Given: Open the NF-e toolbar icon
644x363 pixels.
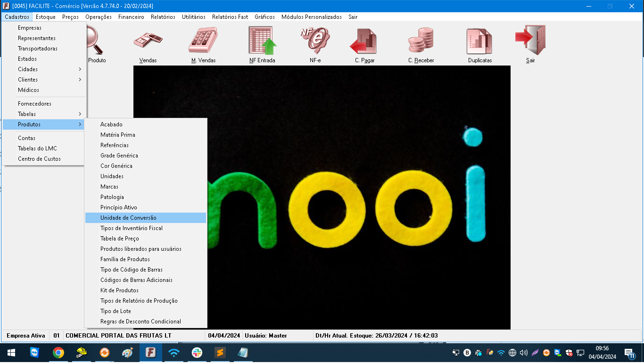Looking at the screenshot, I should click(315, 41).
